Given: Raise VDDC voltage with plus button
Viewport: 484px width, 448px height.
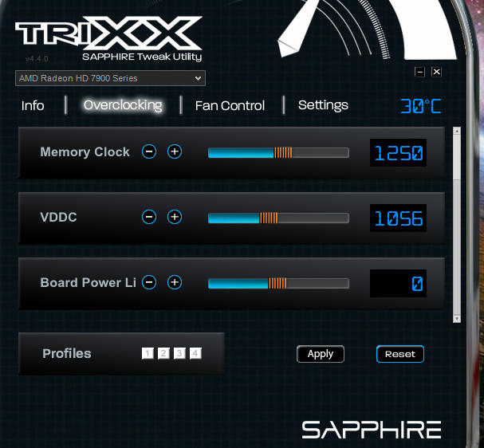Looking at the screenshot, I should pos(175,217).
